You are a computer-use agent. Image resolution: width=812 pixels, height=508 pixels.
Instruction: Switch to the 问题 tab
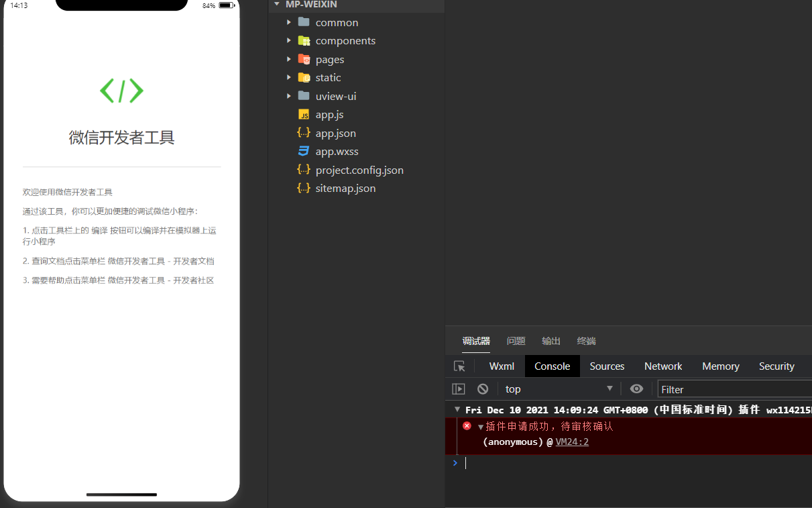pos(516,341)
